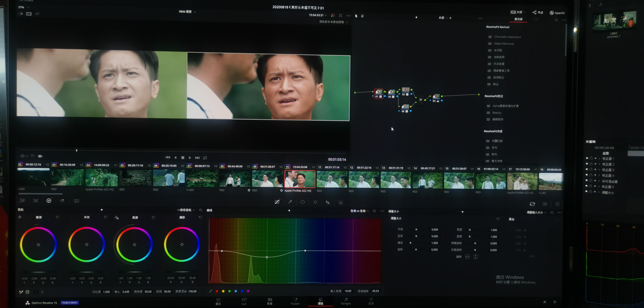Pick the yellow hue swatch below curve
The height and width of the screenshot is (308, 644).
point(223,291)
